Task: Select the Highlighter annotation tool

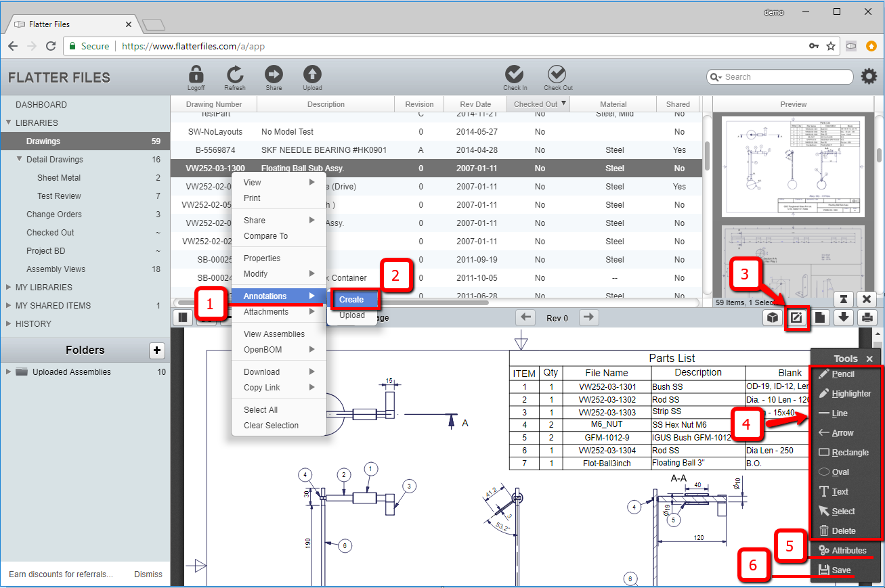Action: click(846, 394)
